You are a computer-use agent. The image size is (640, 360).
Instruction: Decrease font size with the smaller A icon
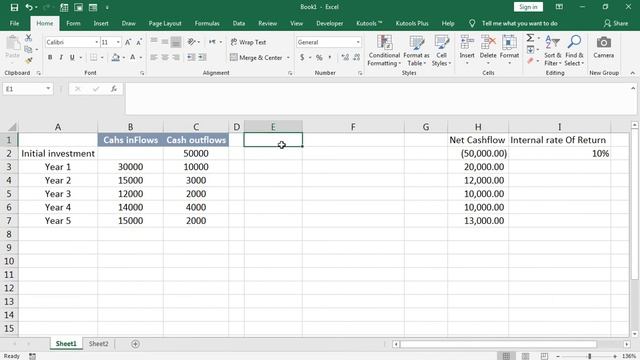[x=139, y=42]
